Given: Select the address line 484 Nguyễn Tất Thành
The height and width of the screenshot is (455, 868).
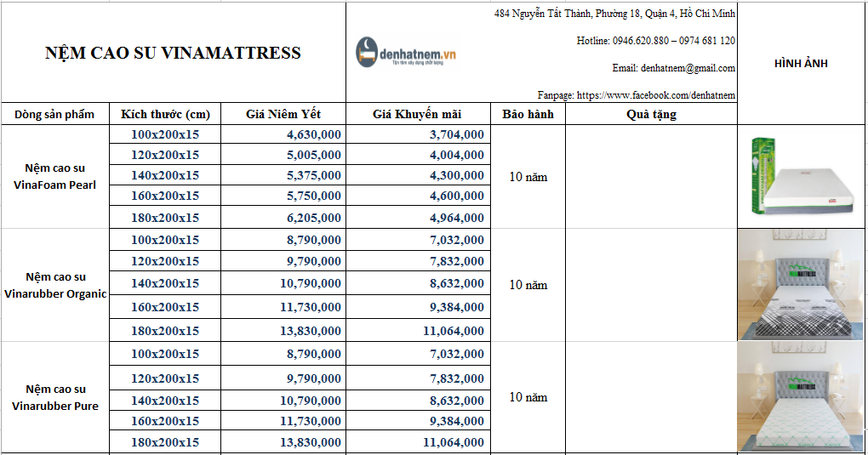Looking at the screenshot, I should point(614,14).
